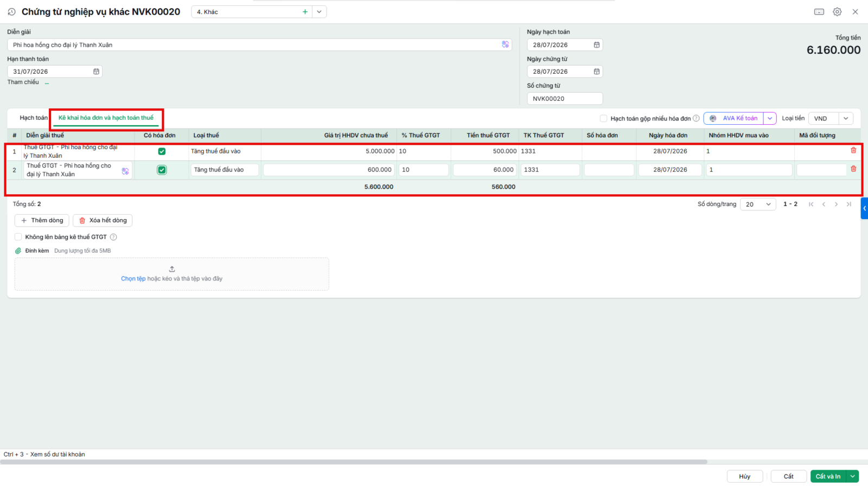The image size is (868, 488).
Task: Go to the first page of rows
Action: pyautogui.click(x=811, y=204)
